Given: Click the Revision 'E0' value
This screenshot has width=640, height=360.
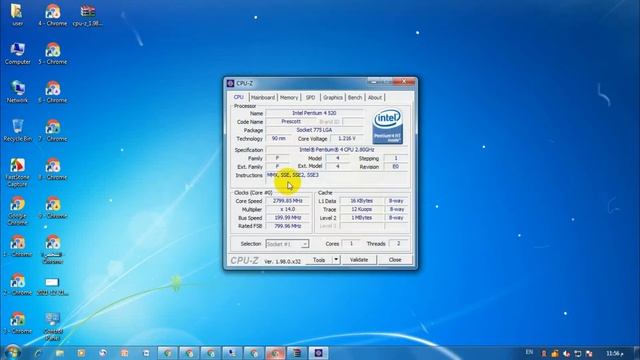Looking at the screenshot, I should [x=396, y=167].
